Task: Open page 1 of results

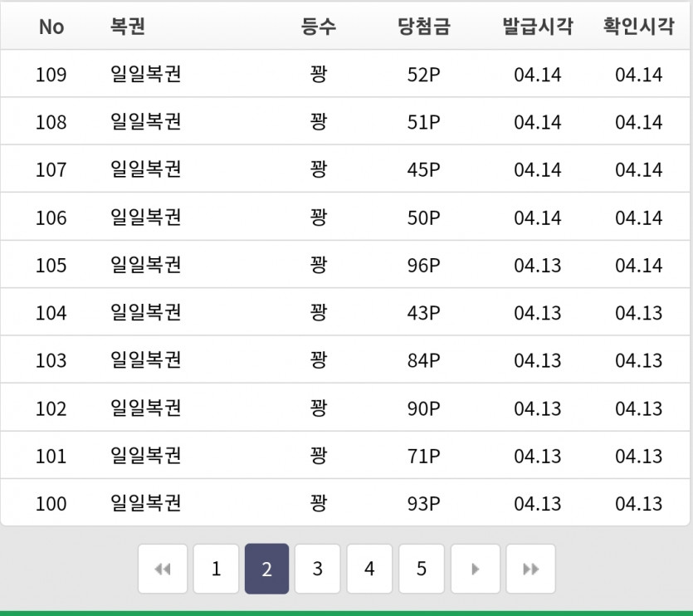Action: (x=216, y=569)
